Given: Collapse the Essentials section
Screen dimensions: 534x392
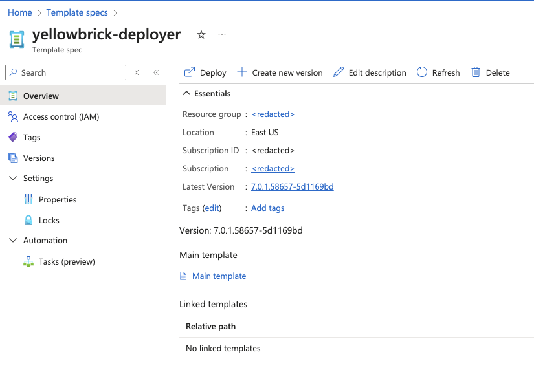Looking at the screenshot, I should pos(186,94).
